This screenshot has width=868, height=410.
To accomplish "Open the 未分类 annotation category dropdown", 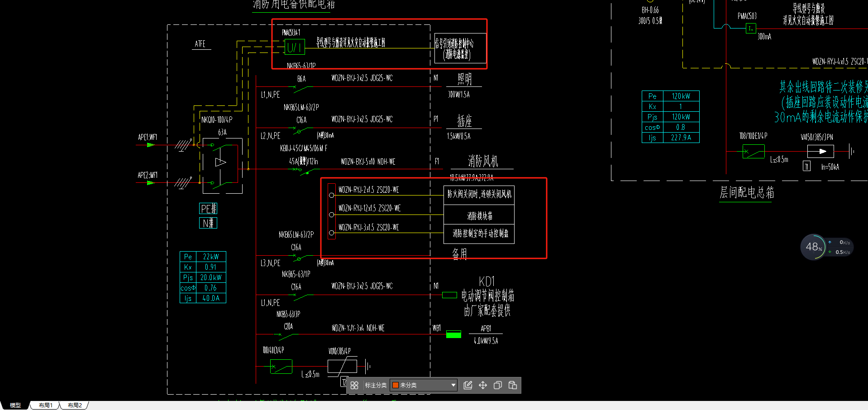I will (424, 385).
